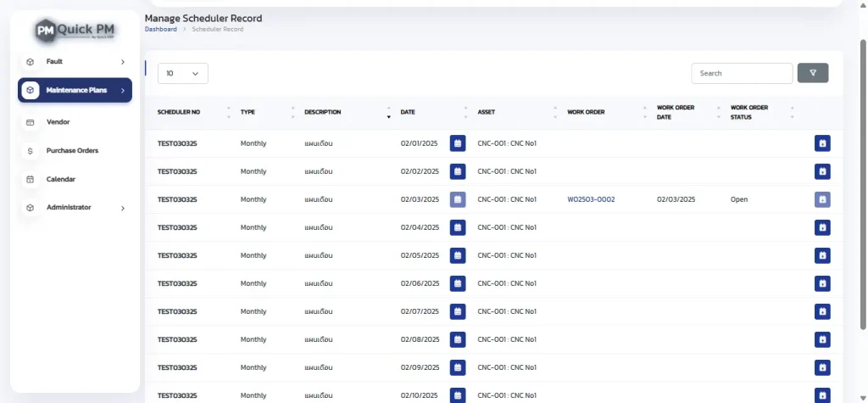Click into the Search field
The image size is (868, 403).
tap(742, 73)
